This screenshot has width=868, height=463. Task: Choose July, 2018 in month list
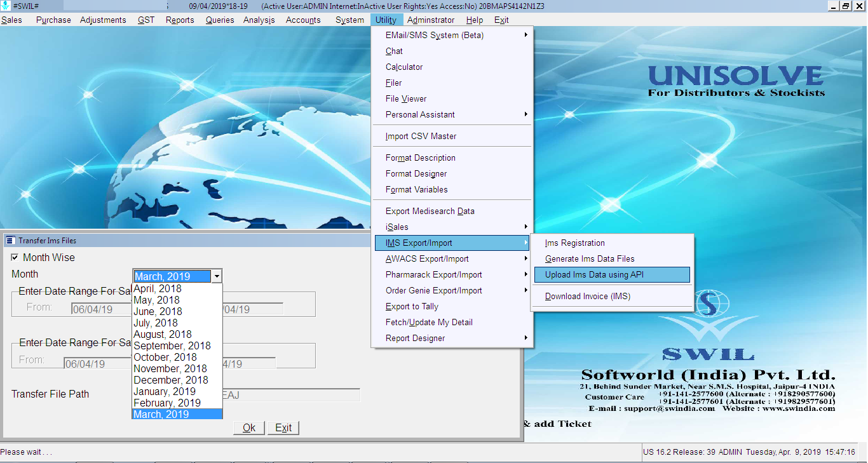pyautogui.click(x=177, y=323)
